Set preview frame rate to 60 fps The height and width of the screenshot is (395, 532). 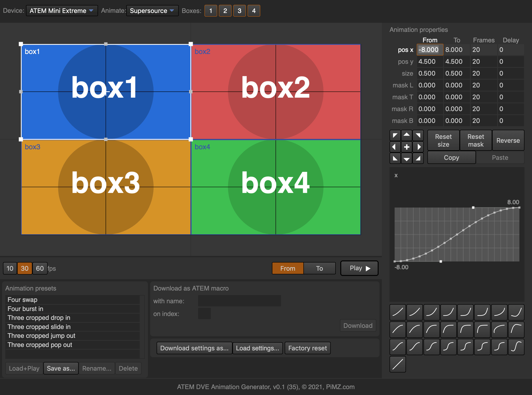tap(40, 268)
